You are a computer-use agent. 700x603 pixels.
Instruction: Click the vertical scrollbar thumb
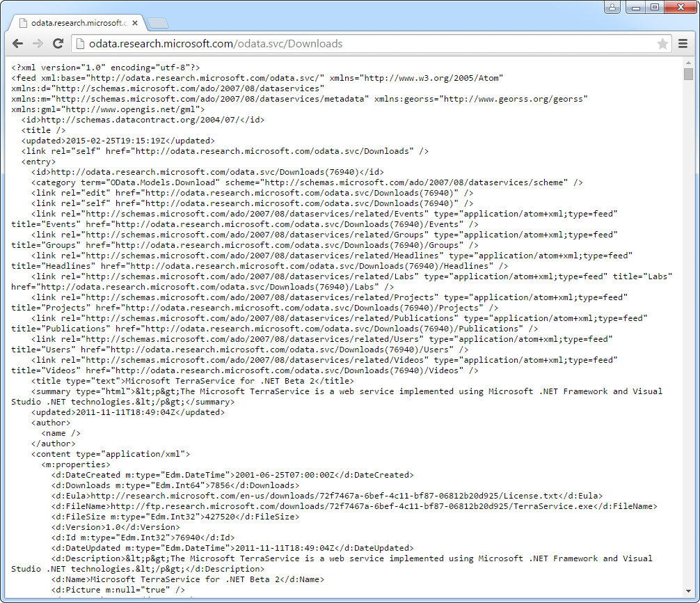tap(688, 74)
